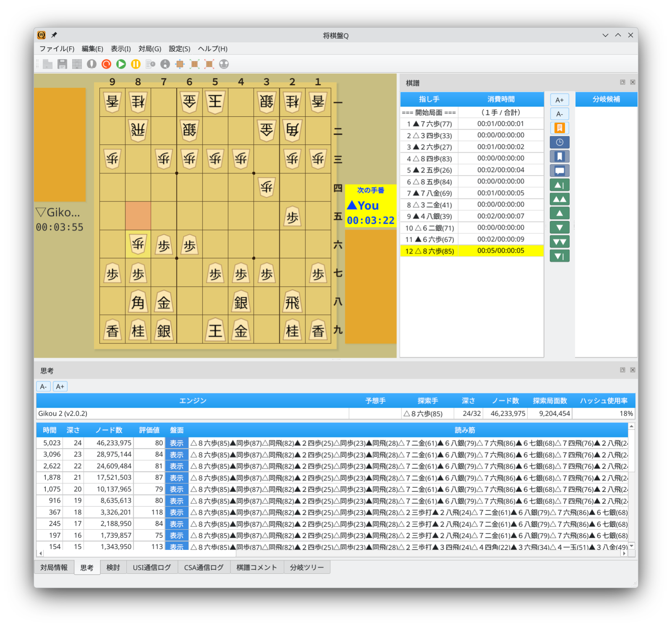Select move 12 △8六歩 in the move list

429,251
